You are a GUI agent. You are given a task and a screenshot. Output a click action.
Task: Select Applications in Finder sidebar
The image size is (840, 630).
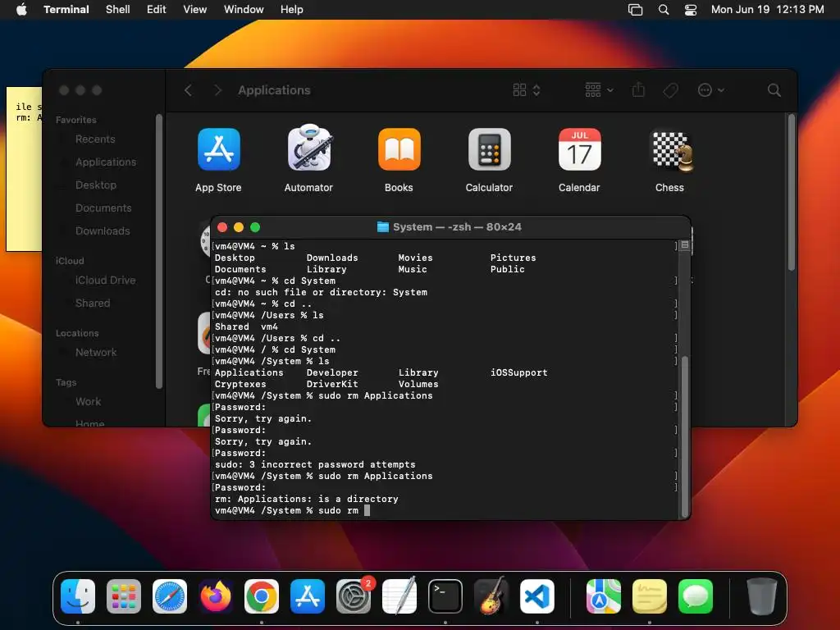click(106, 162)
